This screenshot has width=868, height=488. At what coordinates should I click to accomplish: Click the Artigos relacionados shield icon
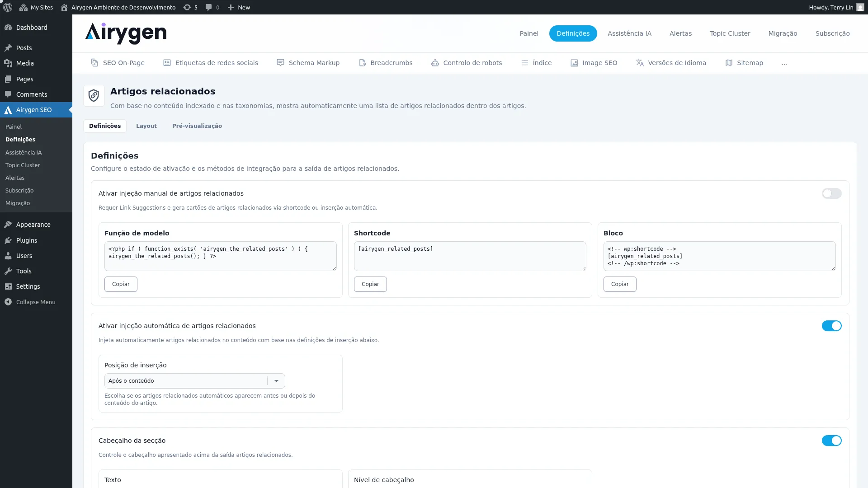[x=94, y=96]
